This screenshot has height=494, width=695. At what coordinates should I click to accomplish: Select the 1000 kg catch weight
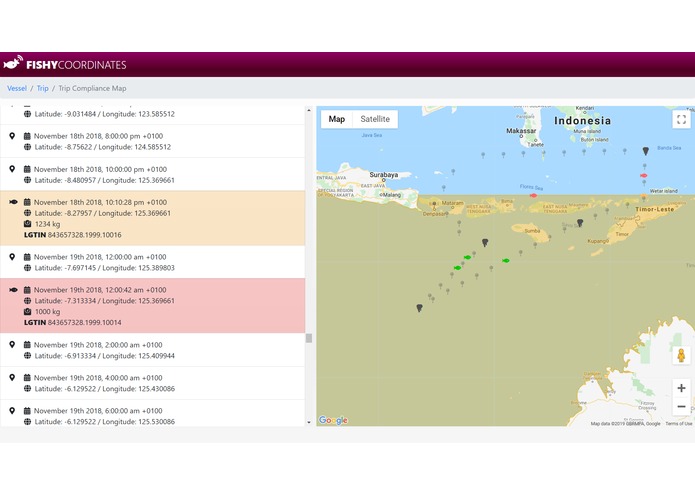tap(47, 311)
